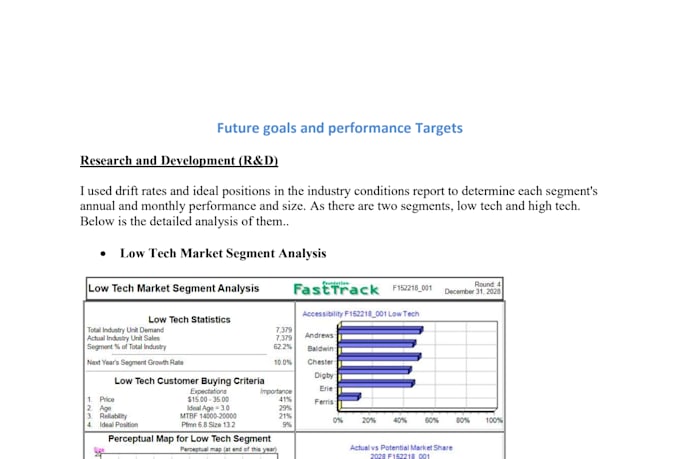Click the Ferris accessibility bar
The width and height of the screenshot is (680, 459).
click(349, 397)
